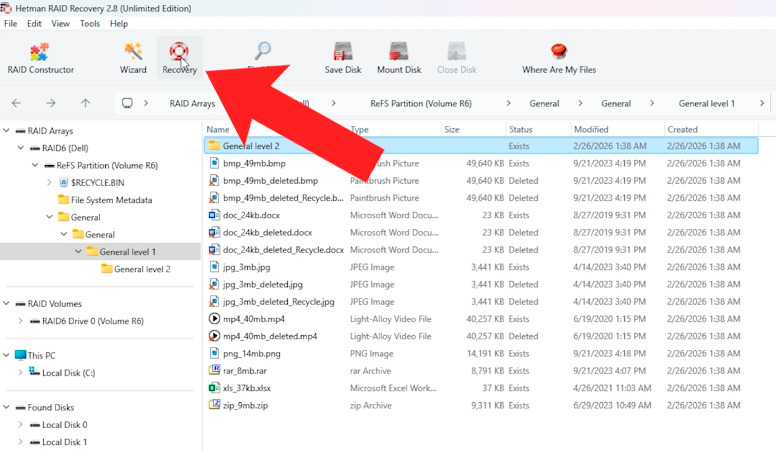Open the Tools menu
776x452 pixels.
coord(90,23)
